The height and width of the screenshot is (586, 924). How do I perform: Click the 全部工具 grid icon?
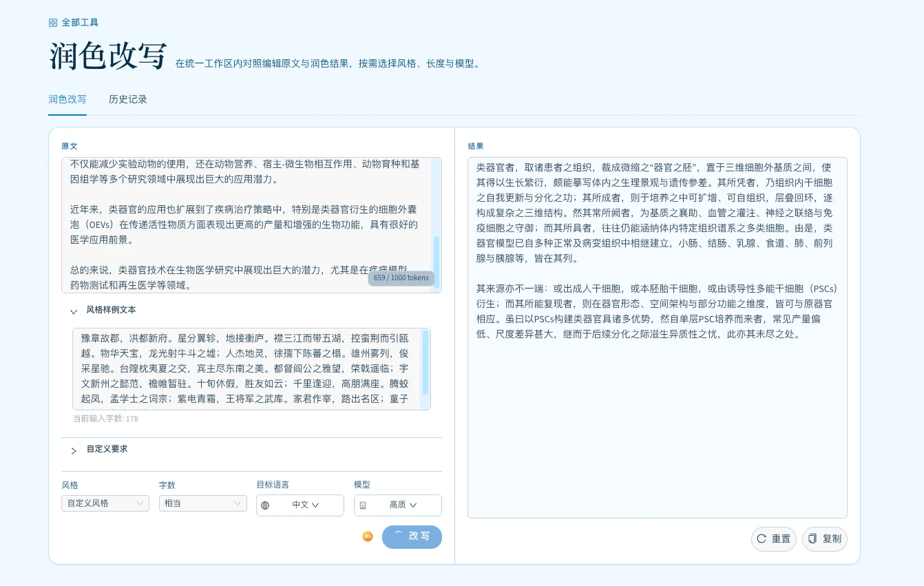[x=53, y=23]
